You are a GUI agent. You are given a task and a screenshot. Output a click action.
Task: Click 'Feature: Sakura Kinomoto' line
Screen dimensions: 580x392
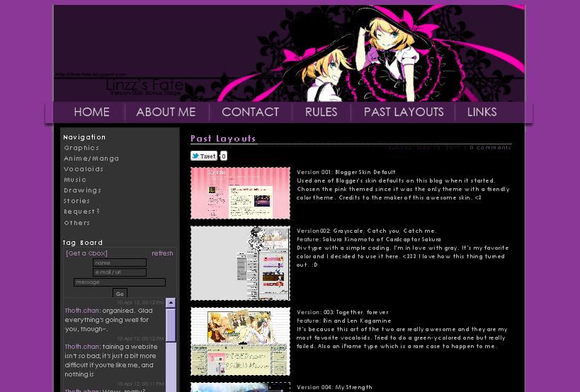[x=368, y=239]
